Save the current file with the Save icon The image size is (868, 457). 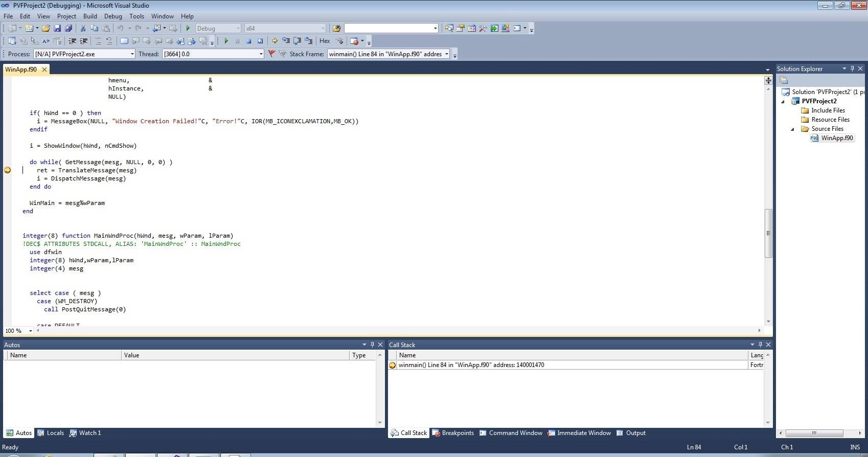(x=57, y=29)
